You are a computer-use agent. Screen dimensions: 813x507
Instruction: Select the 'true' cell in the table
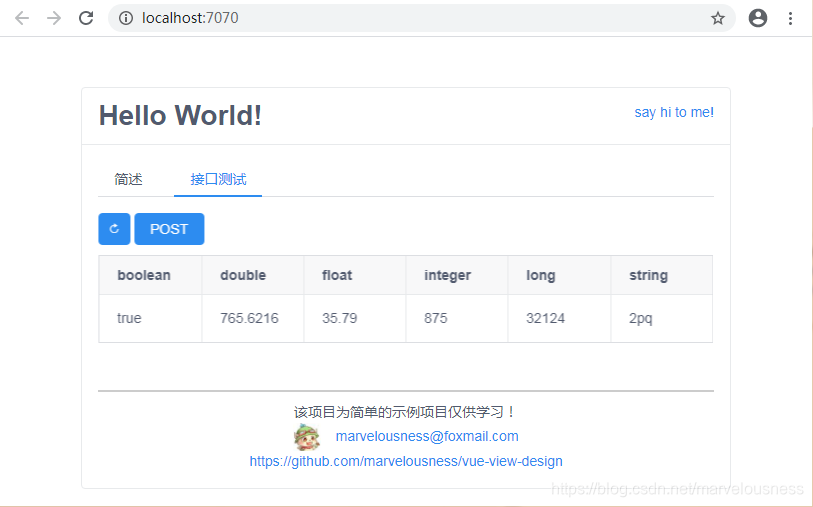coord(150,318)
